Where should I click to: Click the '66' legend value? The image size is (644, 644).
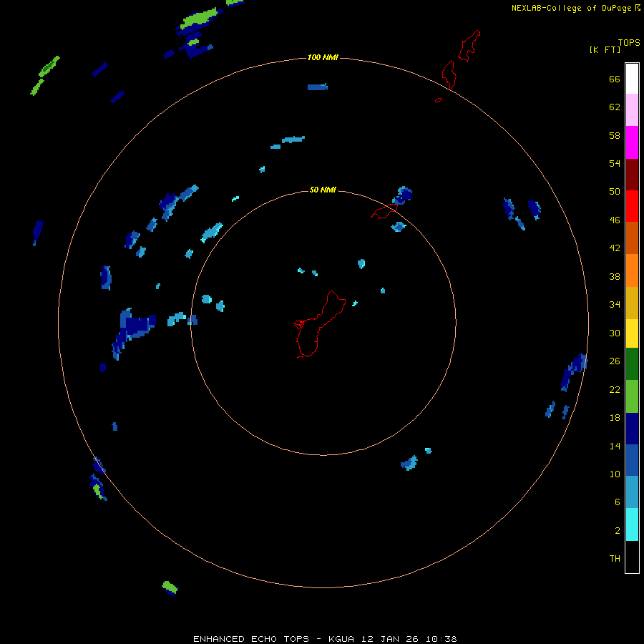[615, 79]
